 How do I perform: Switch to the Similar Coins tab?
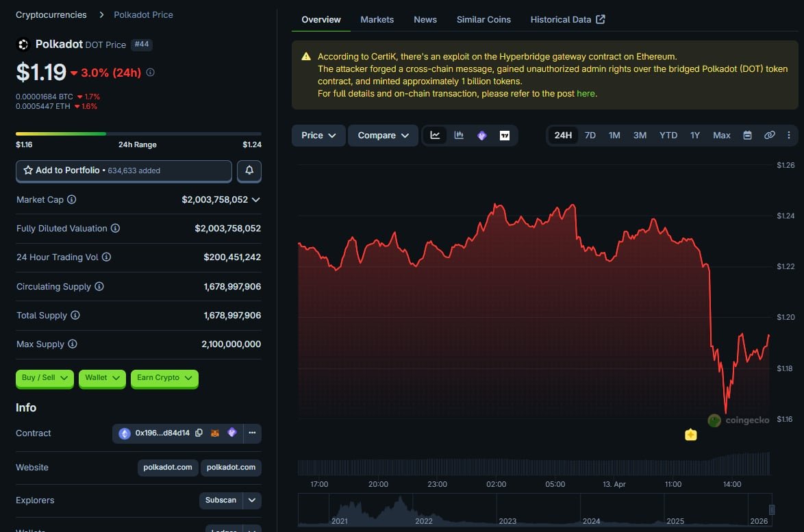click(483, 19)
